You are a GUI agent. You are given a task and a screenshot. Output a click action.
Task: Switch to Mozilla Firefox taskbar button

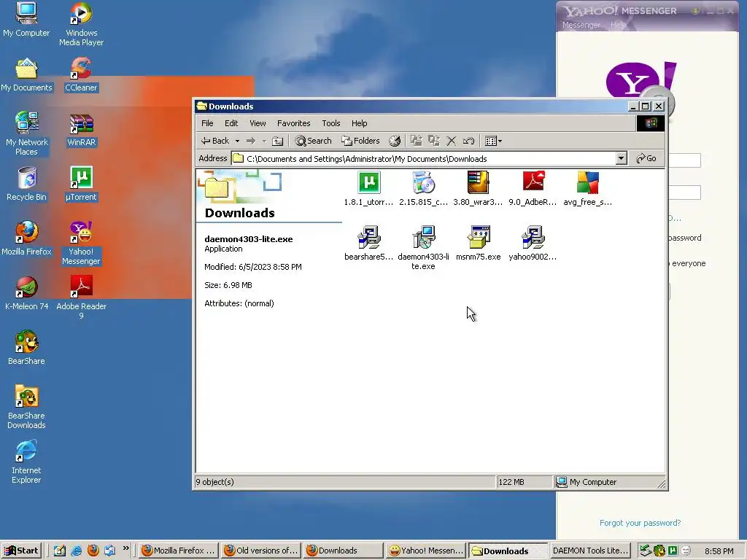[x=179, y=551]
